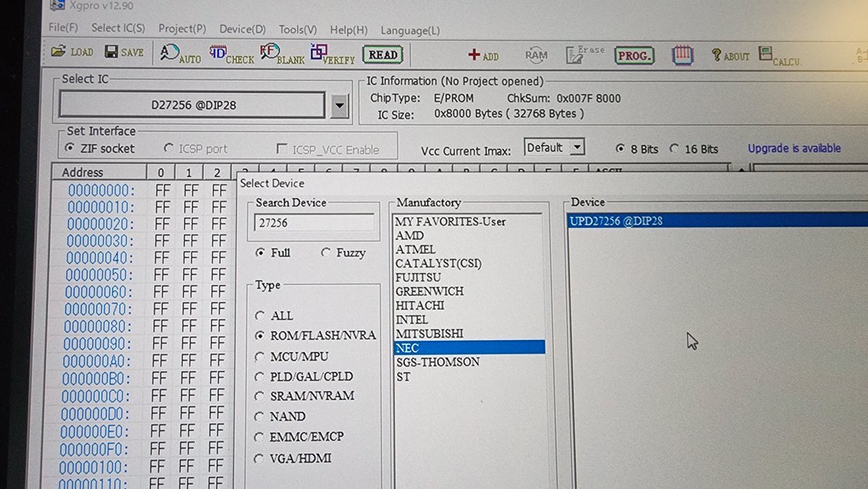
Task: Select CATALYST(CSI) in the Manufactory list
Action: (x=469, y=263)
